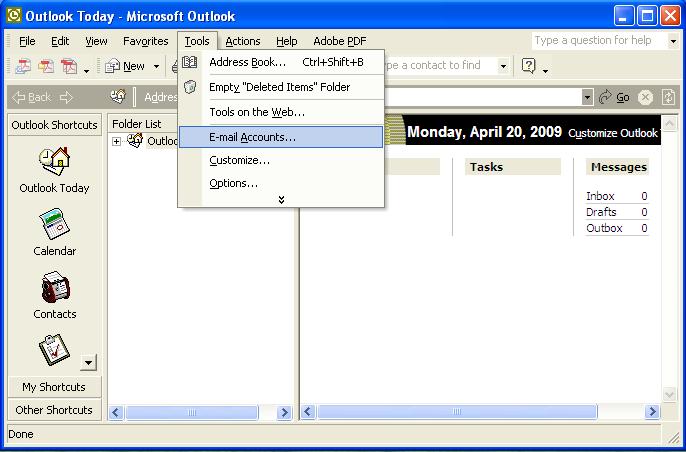Open the Adobe PDF menu
This screenshot has height=452, width=686.
(x=340, y=41)
